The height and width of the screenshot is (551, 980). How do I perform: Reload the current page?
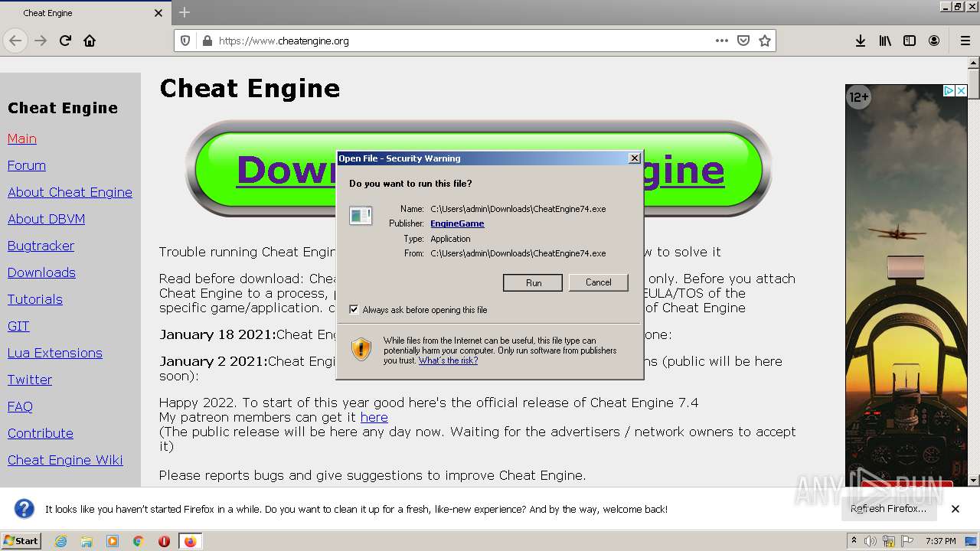tap(65, 41)
